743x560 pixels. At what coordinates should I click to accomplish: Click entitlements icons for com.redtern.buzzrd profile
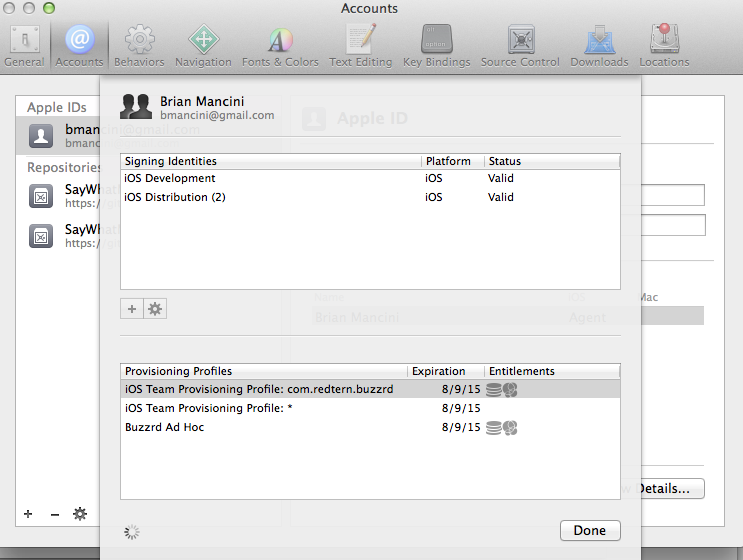pyautogui.click(x=502, y=389)
